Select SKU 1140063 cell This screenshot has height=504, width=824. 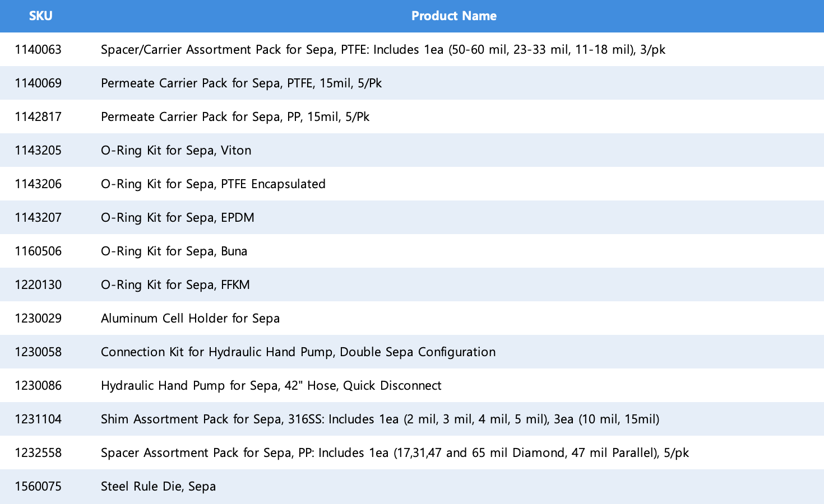point(38,49)
